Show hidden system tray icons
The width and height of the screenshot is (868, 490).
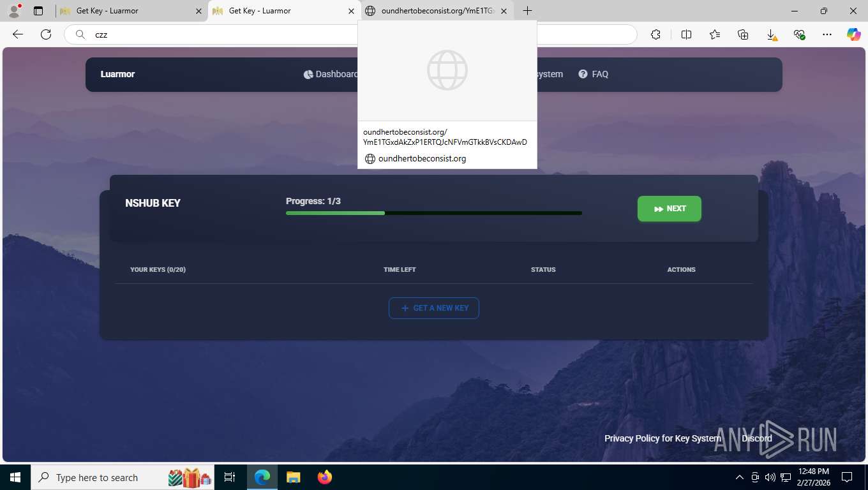(x=740, y=477)
